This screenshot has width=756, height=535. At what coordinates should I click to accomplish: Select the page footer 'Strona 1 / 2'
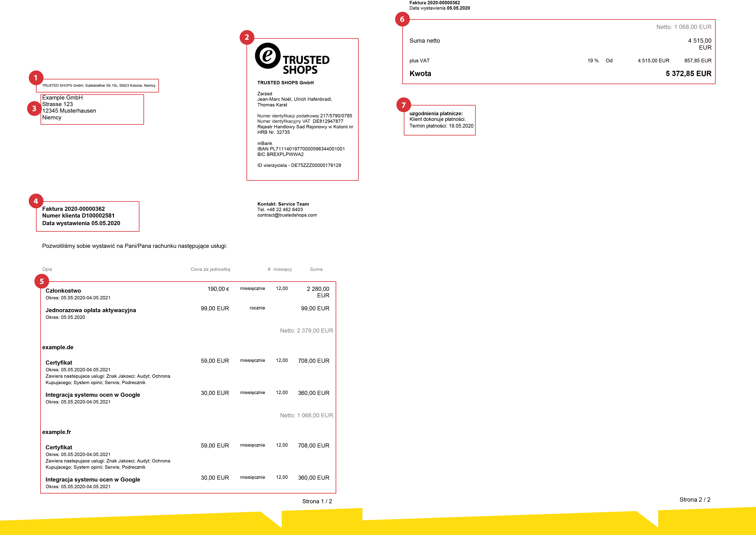[317, 501]
